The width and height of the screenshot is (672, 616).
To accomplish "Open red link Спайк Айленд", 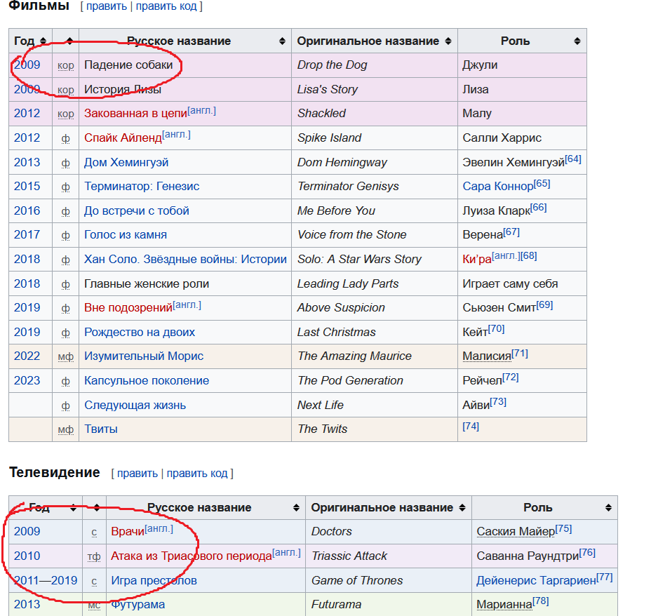I will (123, 138).
